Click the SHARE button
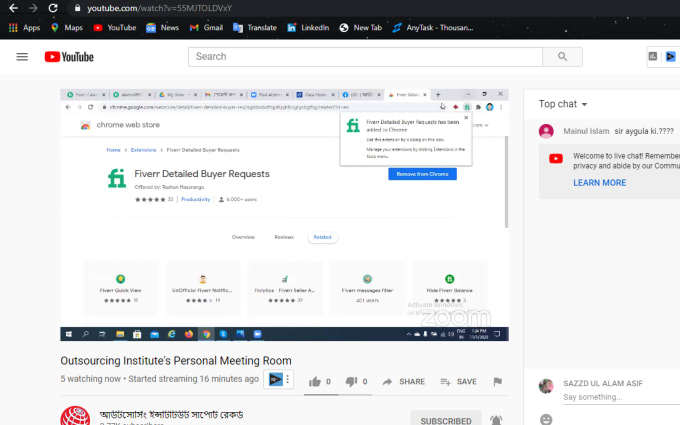Image resolution: width=680 pixels, height=425 pixels. [x=403, y=382]
